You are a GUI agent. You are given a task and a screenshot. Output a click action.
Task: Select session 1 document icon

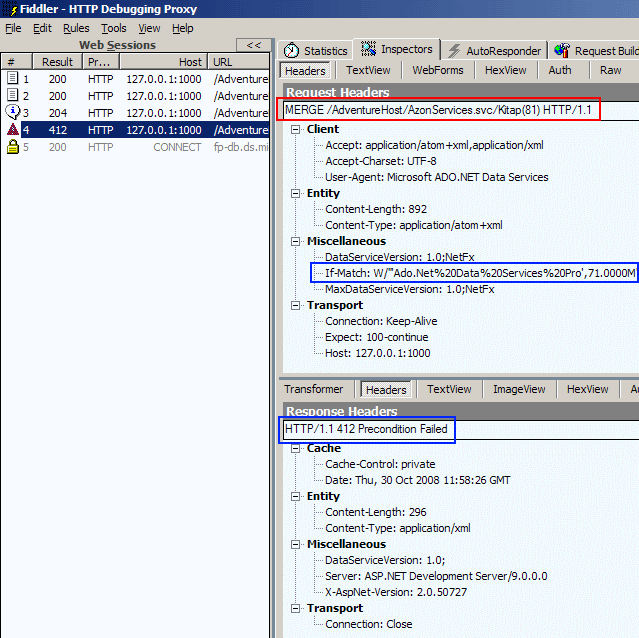point(11,79)
